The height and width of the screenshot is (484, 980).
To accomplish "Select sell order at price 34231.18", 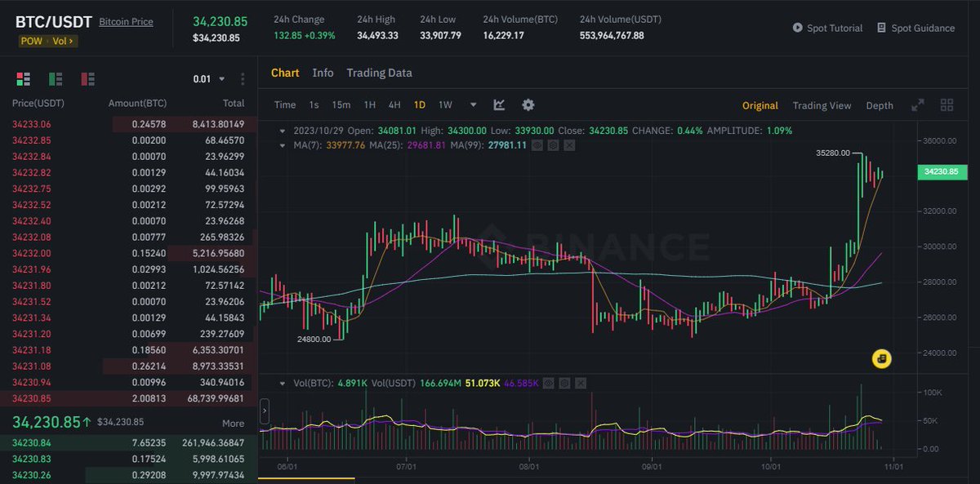I will [128, 349].
